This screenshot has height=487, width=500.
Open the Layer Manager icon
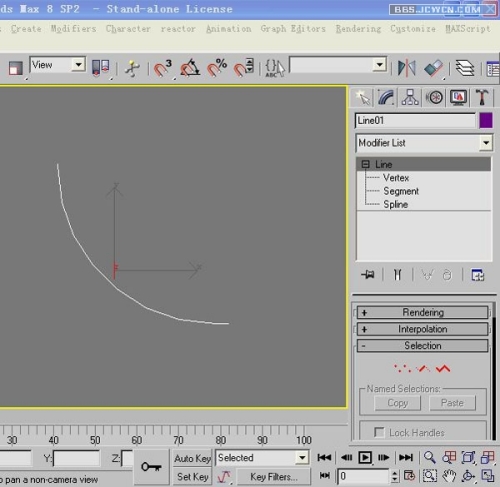tap(465, 68)
